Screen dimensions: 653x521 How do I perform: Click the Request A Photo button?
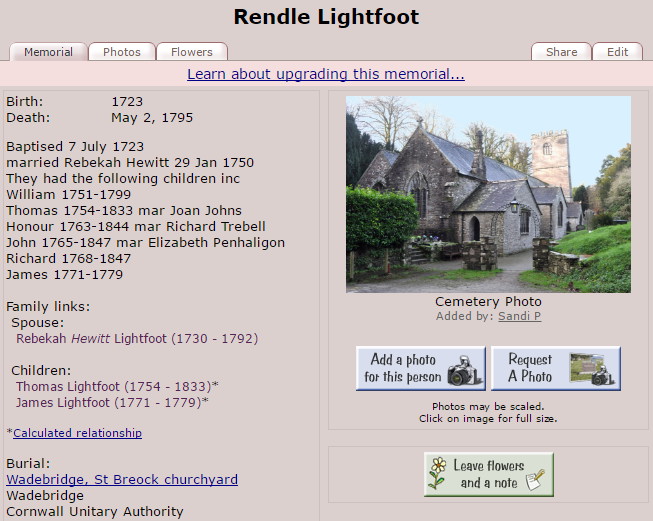click(x=555, y=368)
